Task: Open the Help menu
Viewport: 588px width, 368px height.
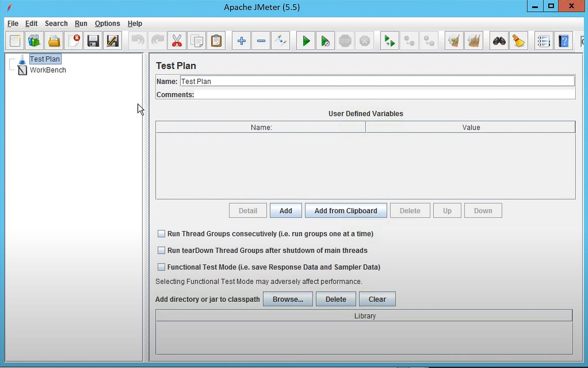Action: click(135, 23)
